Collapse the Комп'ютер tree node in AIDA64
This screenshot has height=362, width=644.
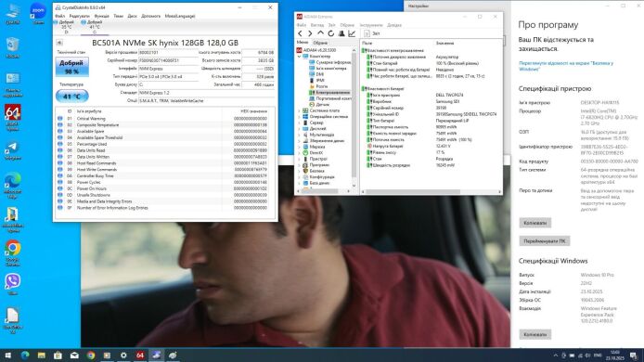299,57
